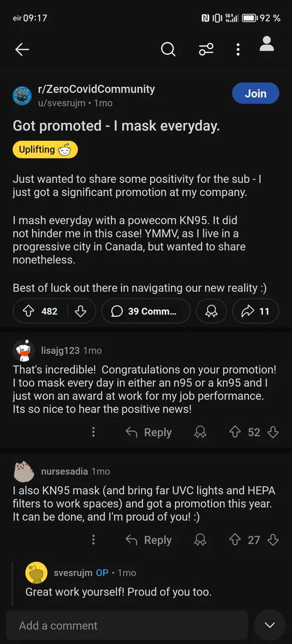The height and width of the screenshot is (644, 292).
Task: Open the three-dot post overflow menu
Action: (x=238, y=50)
